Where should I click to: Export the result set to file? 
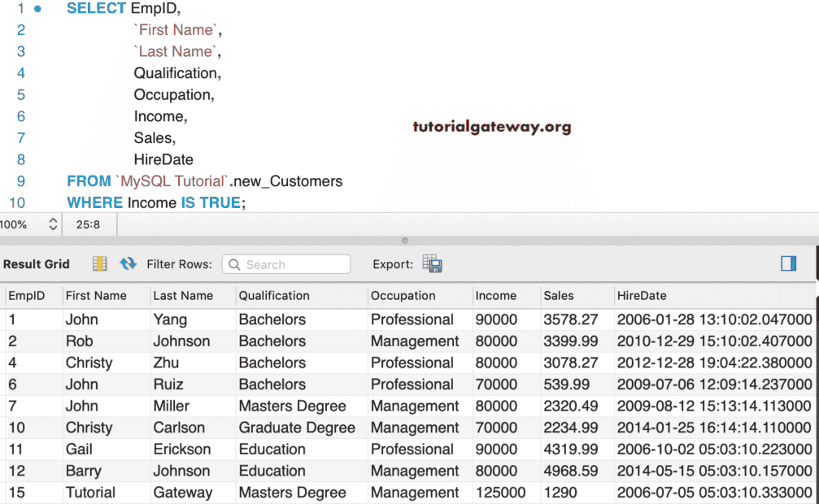coord(432,264)
